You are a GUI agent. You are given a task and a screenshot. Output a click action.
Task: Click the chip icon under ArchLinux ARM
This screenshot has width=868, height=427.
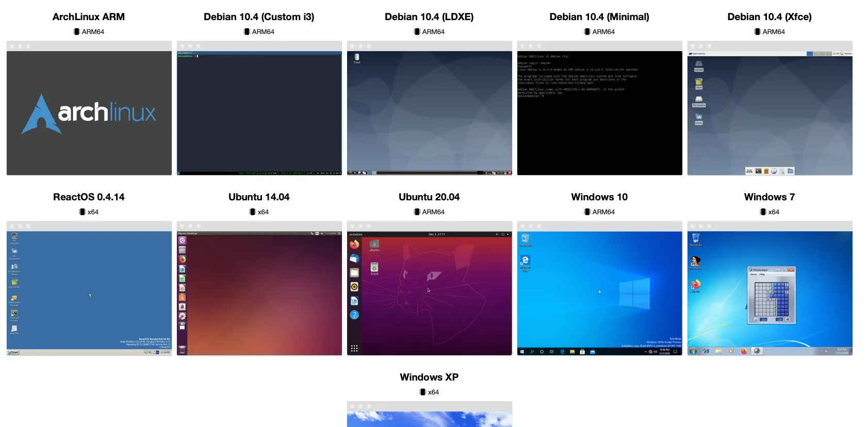76,31
